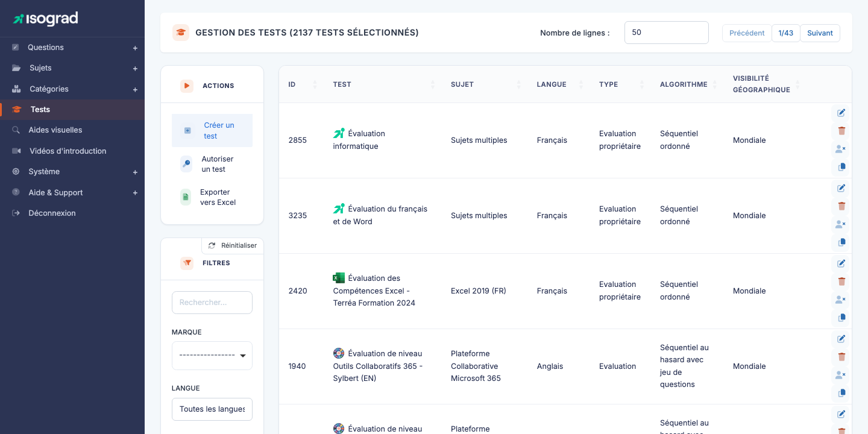Select the Tests sidebar item
The image size is (868, 434).
click(x=72, y=110)
